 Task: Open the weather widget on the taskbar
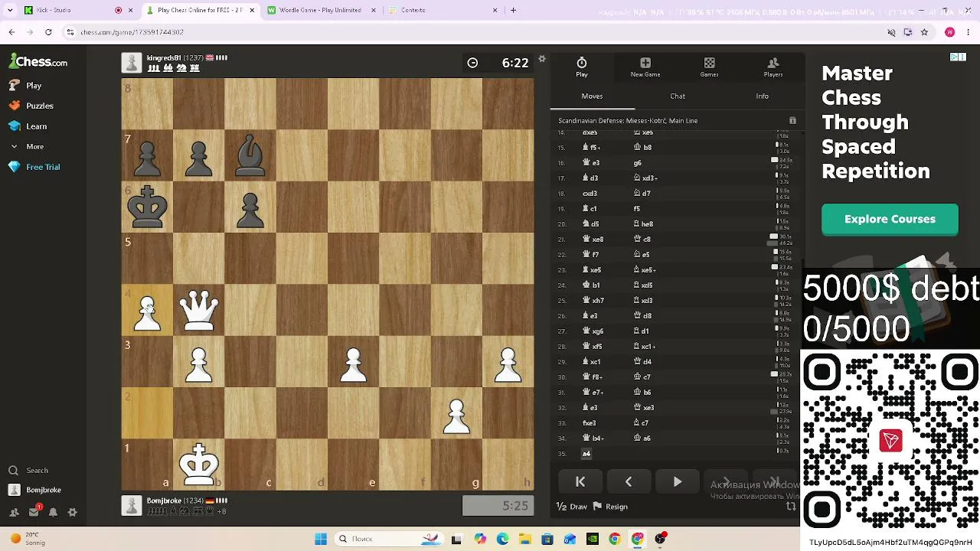tap(28, 539)
